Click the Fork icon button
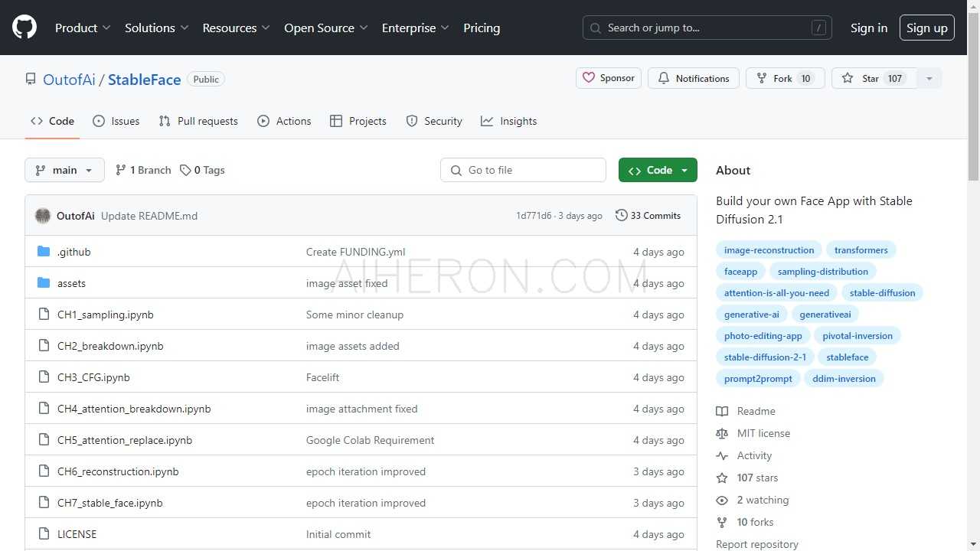980x551 pixels. click(x=784, y=78)
